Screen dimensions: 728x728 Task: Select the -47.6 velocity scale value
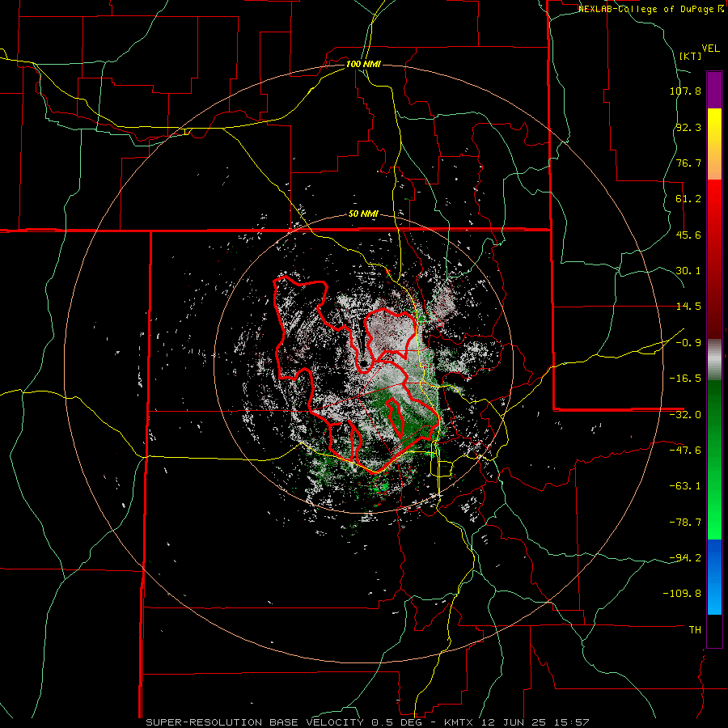[x=685, y=451]
